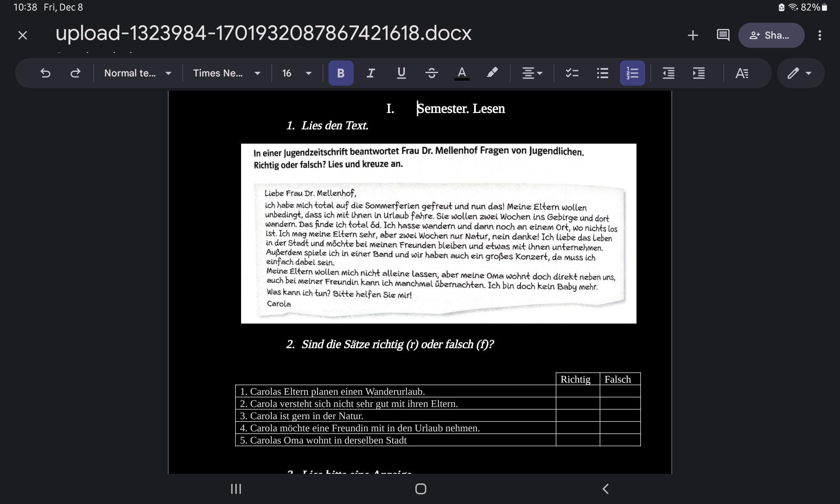Place cursor in the 'Semester. Lesen' heading
Viewport: 840px width, 504px height.
click(x=461, y=108)
